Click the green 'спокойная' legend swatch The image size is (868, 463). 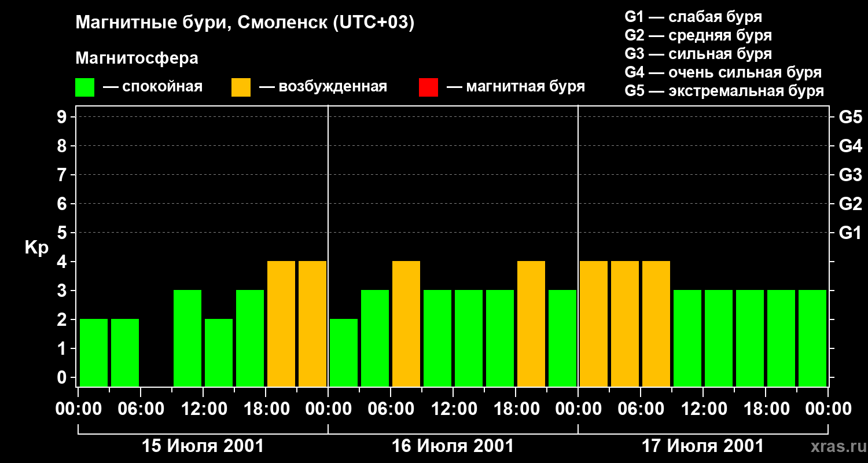pos(84,87)
